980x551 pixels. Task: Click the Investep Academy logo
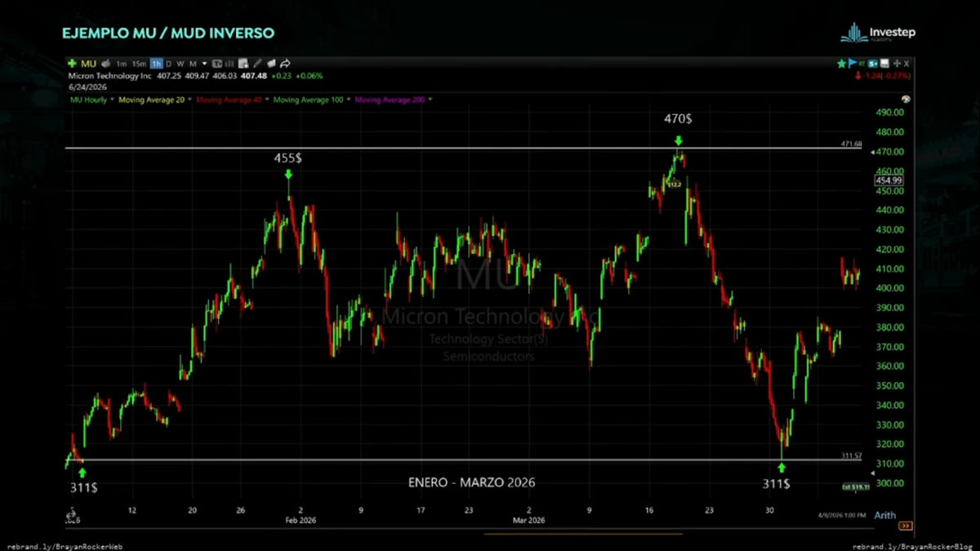pyautogui.click(x=878, y=33)
